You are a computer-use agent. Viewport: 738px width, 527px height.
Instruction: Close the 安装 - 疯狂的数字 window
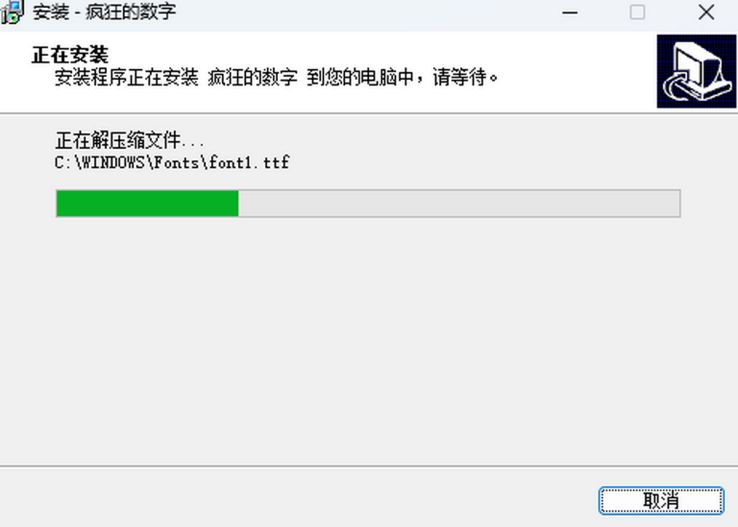click(x=706, y=13)
